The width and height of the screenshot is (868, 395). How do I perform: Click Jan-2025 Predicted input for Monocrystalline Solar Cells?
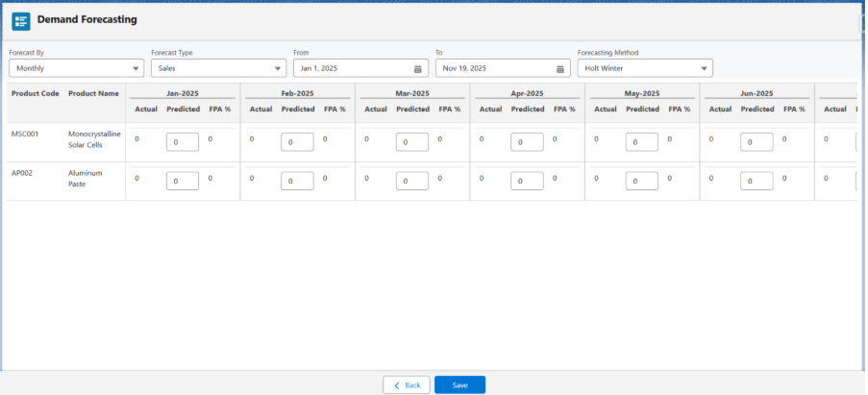click(x=183, y=141)
